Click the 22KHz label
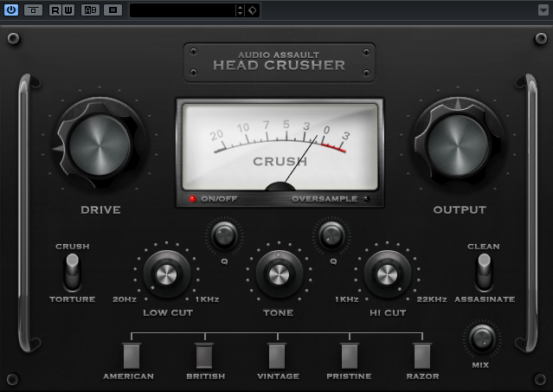 tap(432, 299)
